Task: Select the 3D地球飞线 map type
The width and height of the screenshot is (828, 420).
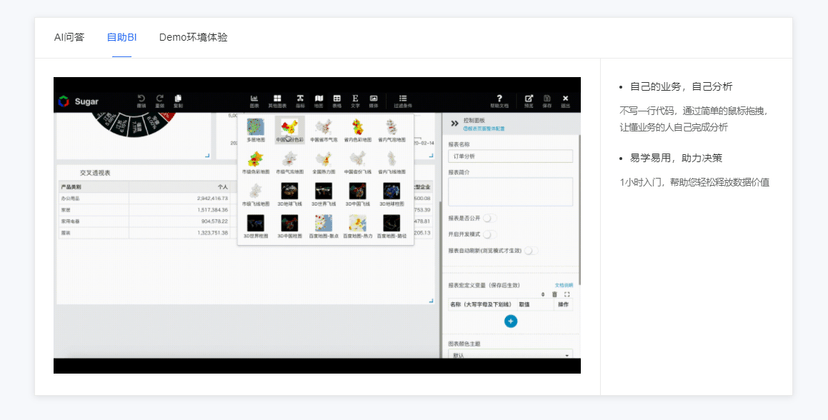Action: (289, 194)
